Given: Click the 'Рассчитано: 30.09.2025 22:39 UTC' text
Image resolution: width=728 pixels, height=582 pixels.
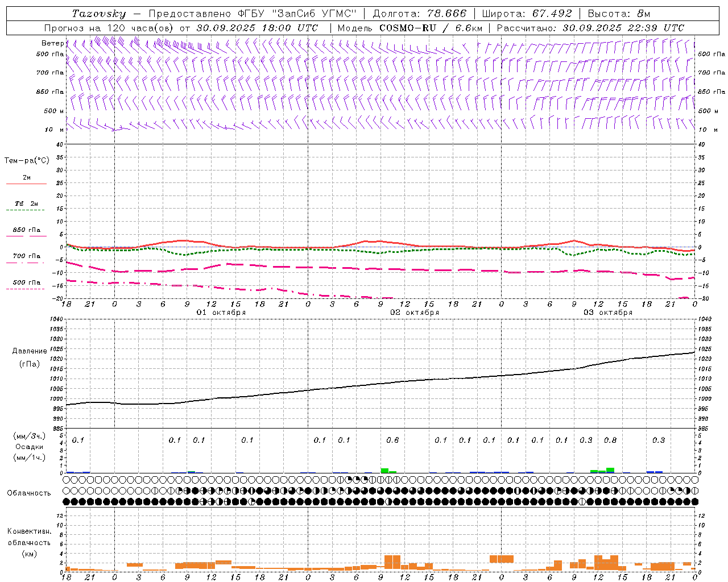Looking at the screenshot, I should (590, 28).
